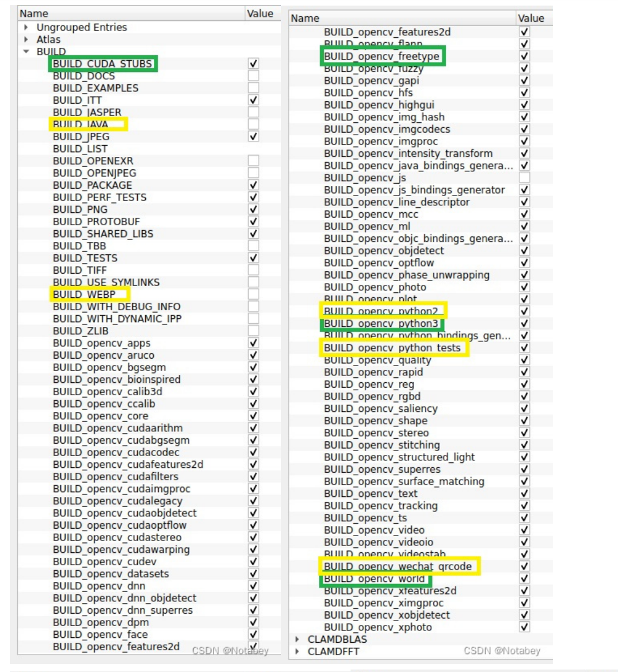Enable the BUILD_EXAMPLES checkbox
The image size is (618, 672).
pos(253,88)
